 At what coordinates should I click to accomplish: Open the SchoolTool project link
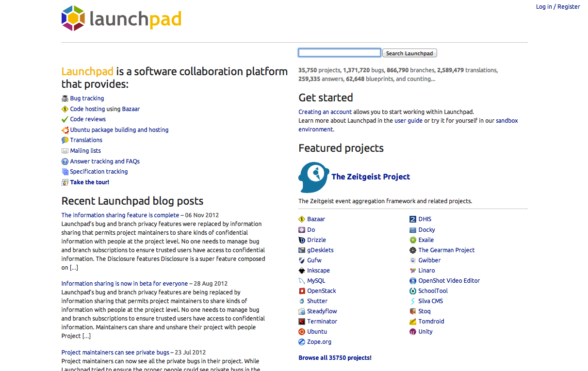tap(433, 291)
